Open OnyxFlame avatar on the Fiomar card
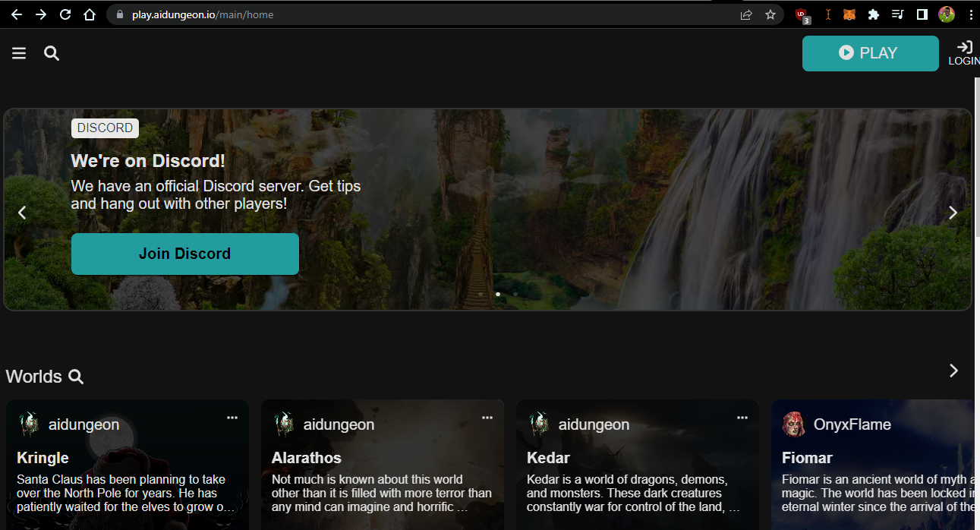 794,424
